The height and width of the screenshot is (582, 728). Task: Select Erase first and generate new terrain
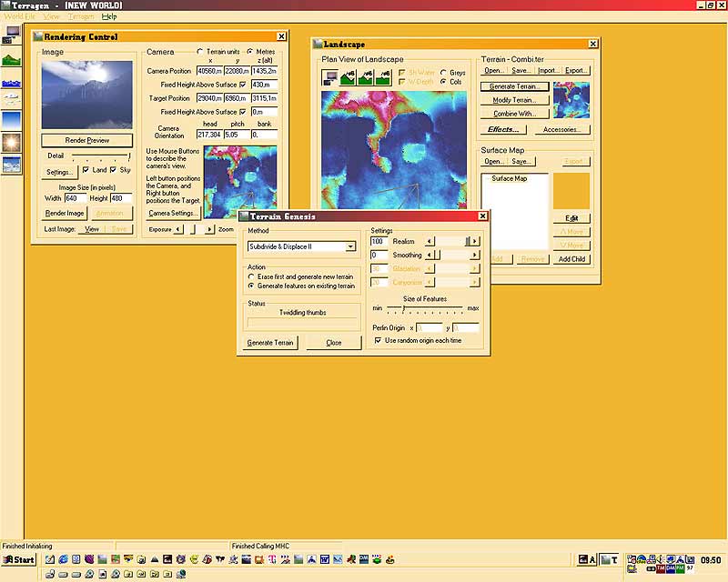click(x=252, y=275)
